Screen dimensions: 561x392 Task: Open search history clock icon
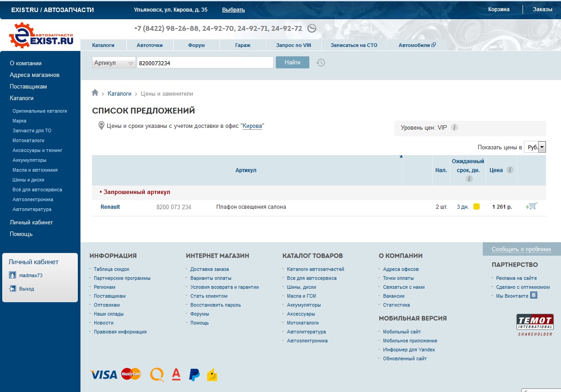point(321,63)
